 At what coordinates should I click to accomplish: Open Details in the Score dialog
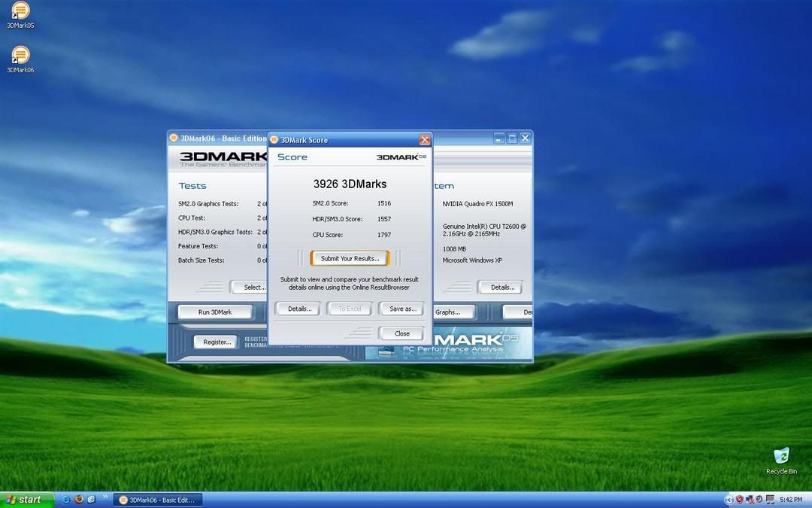(x=298, y=309)
